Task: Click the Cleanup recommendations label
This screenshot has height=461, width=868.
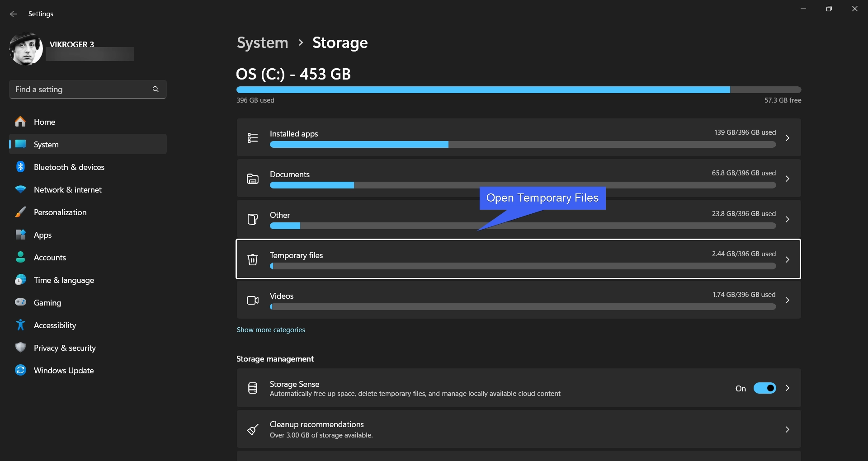Action: click(x=316, y=424)
